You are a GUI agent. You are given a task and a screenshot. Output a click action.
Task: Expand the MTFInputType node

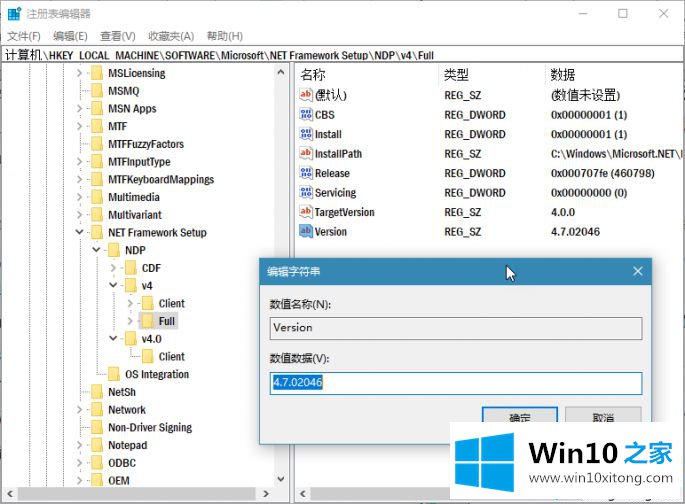[x=79, y=162]
